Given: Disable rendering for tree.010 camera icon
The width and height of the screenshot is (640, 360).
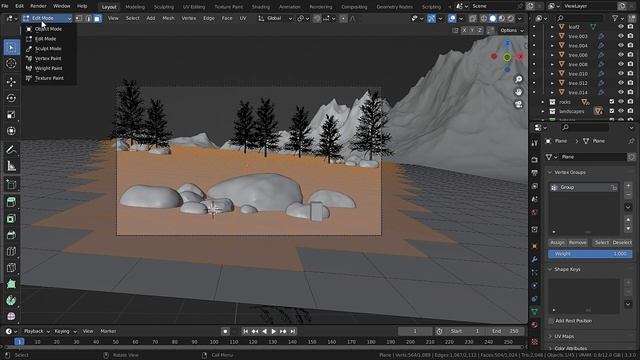Looking at the screenshot, I should pyautogui.click(x=631, y=74).
